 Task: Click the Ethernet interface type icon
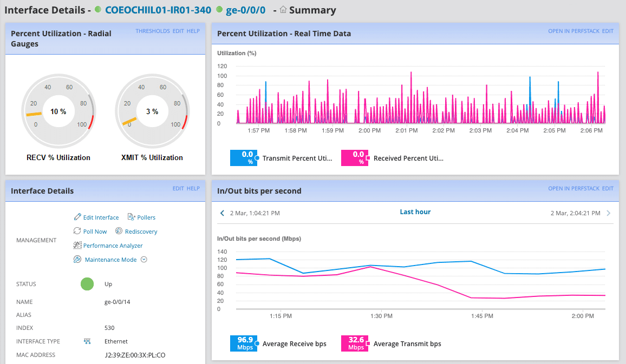tap(87, 341)
